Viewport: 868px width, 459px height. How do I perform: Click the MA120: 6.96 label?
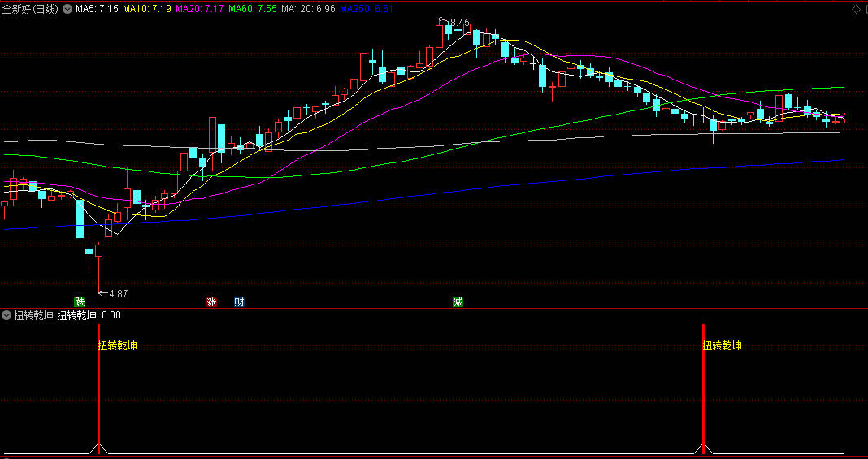308,9
